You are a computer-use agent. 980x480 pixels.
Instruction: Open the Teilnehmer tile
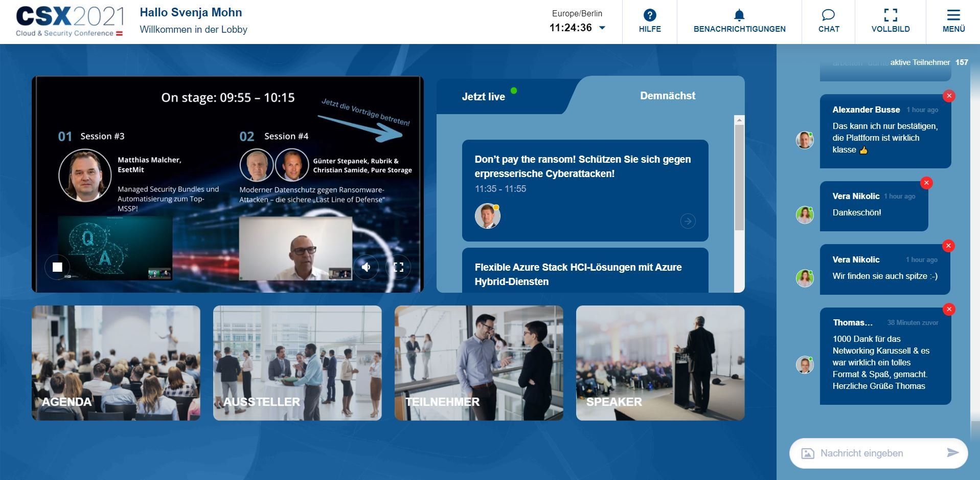[479, 363]
